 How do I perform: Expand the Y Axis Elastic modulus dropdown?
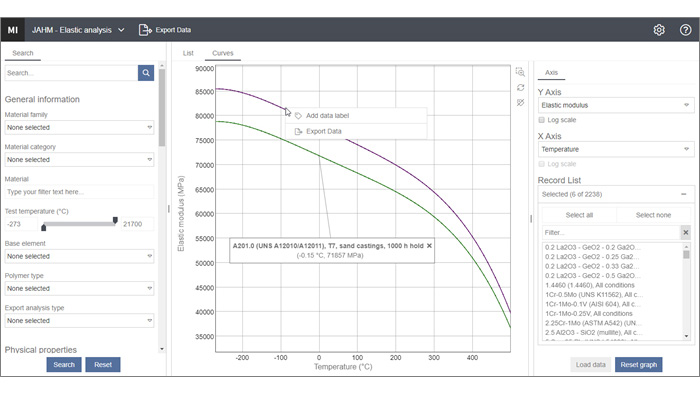tap(616, 105)
